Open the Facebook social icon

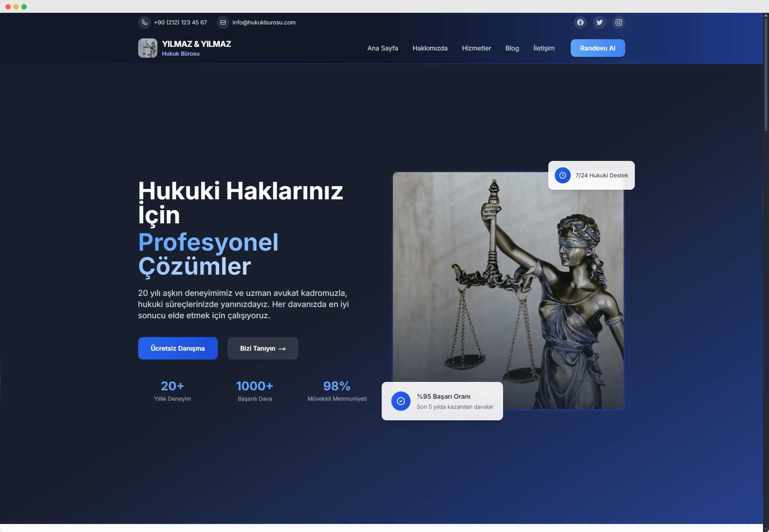[580, 22]
